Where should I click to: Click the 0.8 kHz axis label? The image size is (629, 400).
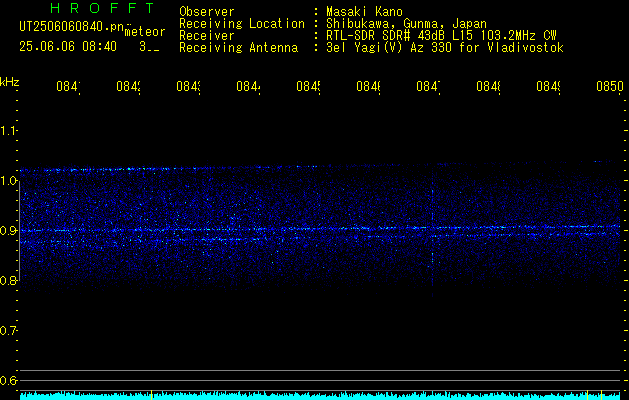[9, 280]
